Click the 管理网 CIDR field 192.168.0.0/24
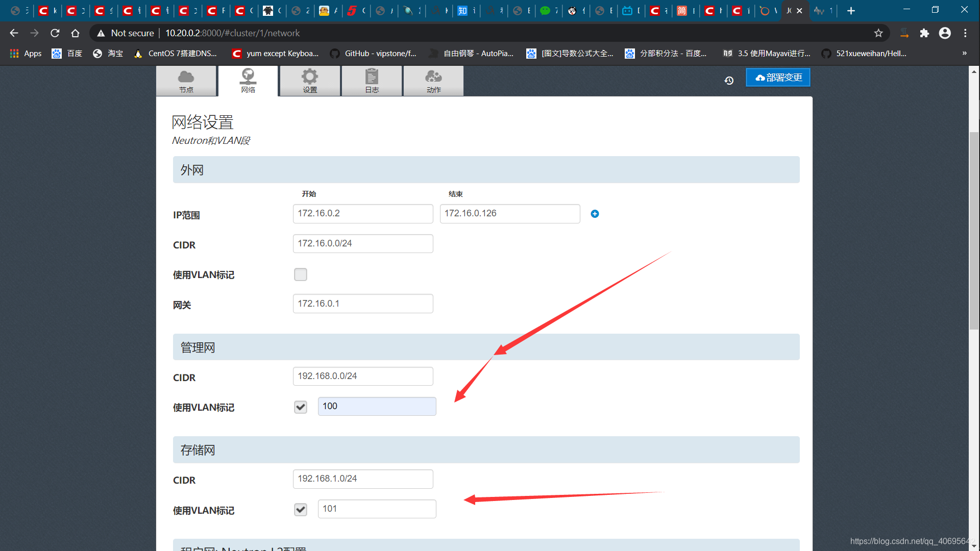The width and height of the screenshot is (980, 551). (x=363, y=377)
